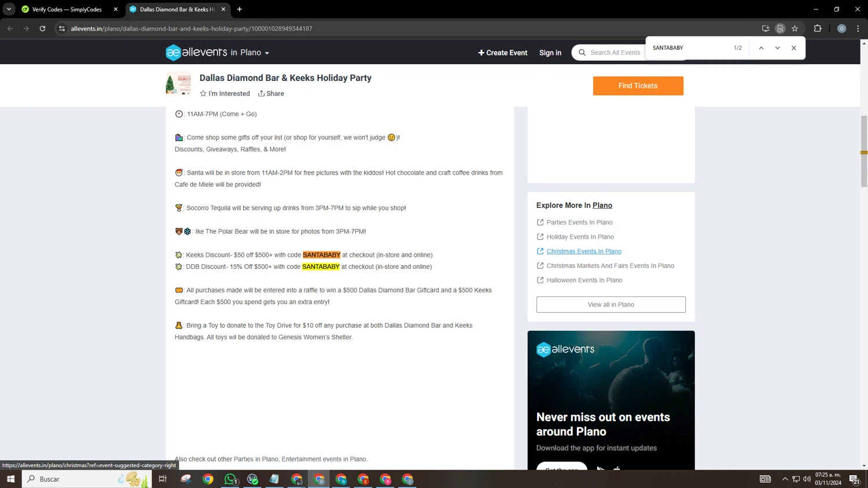868x488 pixels.
Task: Open a new browser tab
Action: pyautogui.click(x=240, y=9)
